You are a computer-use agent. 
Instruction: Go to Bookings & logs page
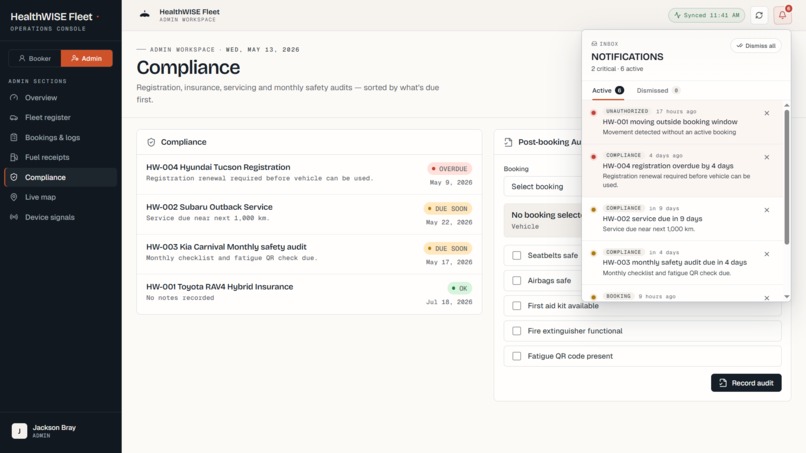61,137
